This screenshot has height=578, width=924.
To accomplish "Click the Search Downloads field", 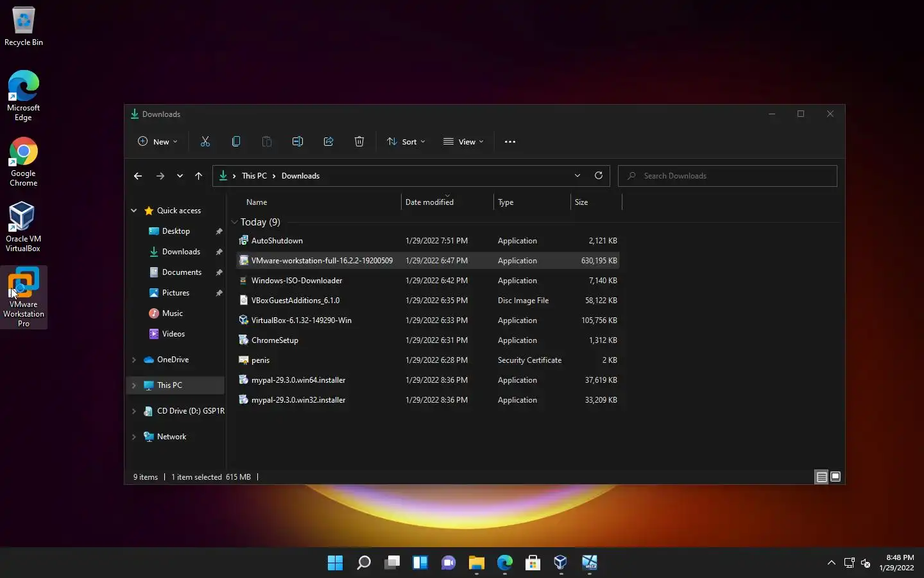I will click(x=728, y=176).
